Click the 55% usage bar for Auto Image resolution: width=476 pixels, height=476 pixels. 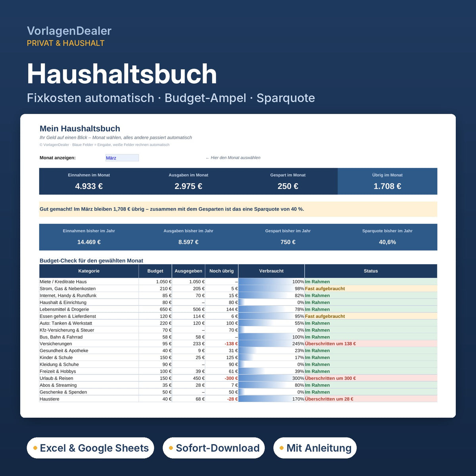click(271, 323)
